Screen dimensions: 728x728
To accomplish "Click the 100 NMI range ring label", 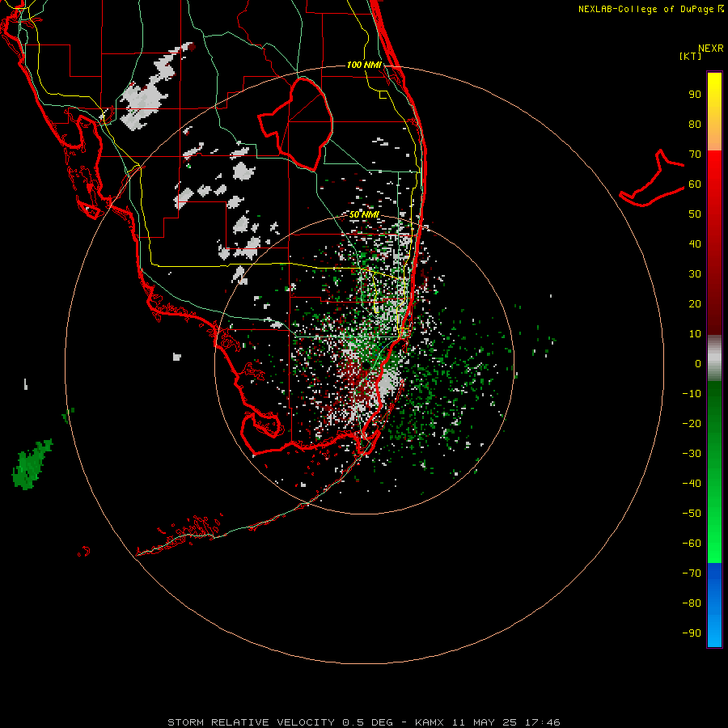I will point(364,65).
